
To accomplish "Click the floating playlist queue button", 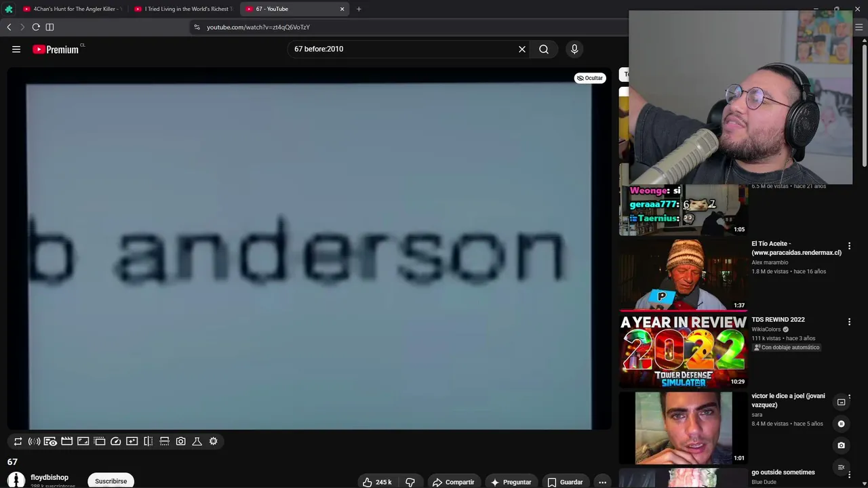I will (841, 467).
